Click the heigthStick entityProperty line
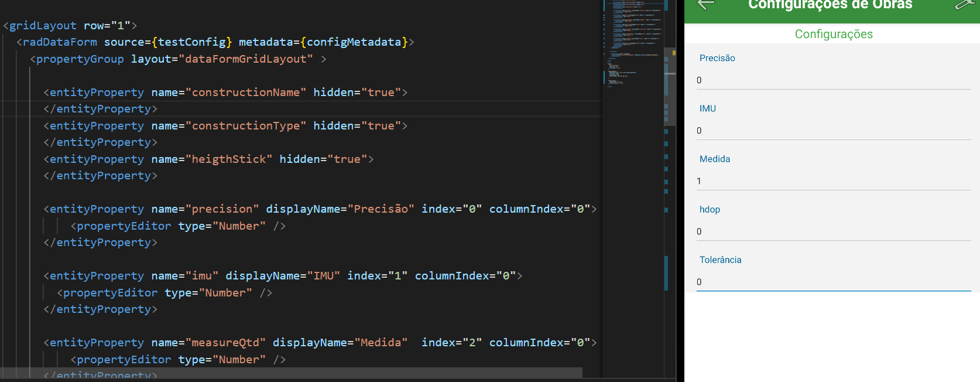The image size is (980, 382). pos(208,159)
